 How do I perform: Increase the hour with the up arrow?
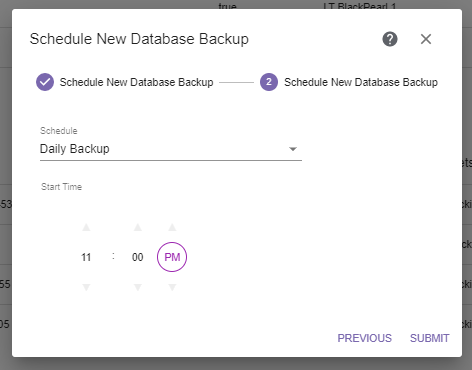86,228
